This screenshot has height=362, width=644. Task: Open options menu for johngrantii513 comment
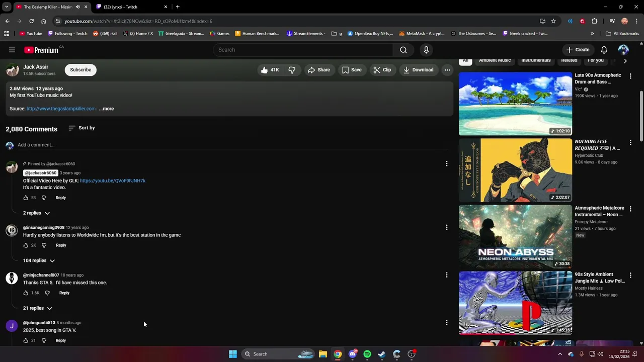(x=446, y=322)
